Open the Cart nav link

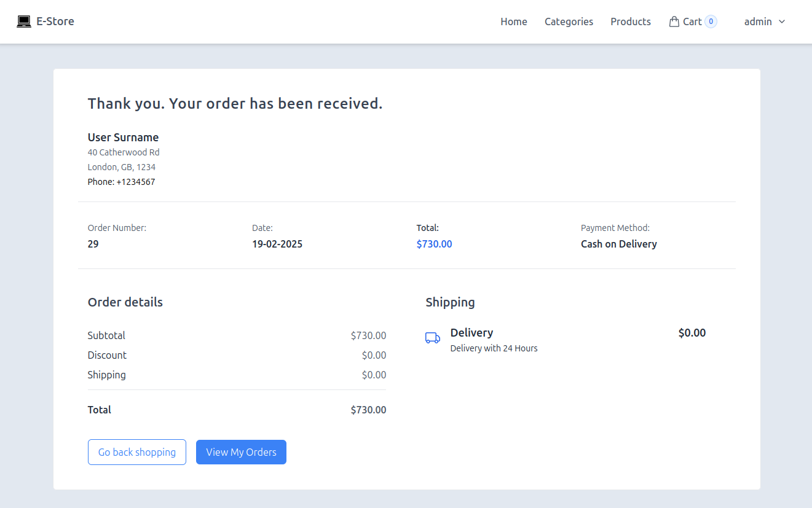click(692, 21)
